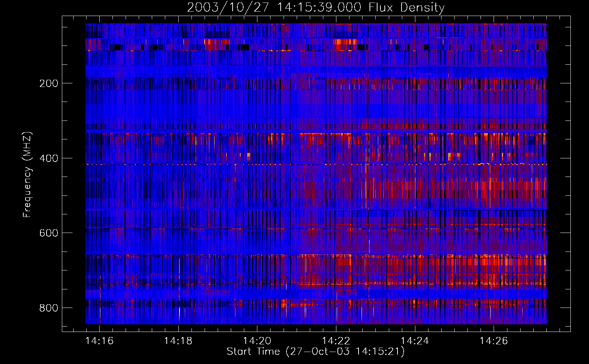Click the 400 frequency tick label
Viewport: 589px width, 364px height.
pos(49,158)
